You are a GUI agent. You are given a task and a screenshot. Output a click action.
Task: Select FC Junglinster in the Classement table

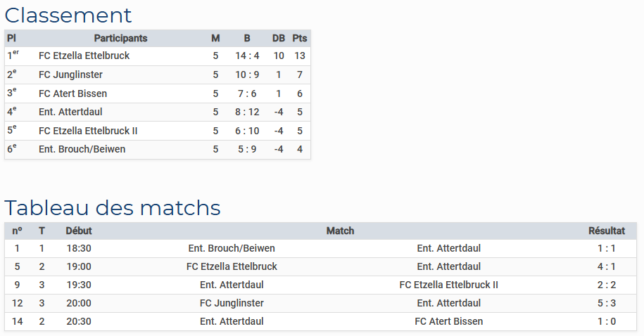[x=70, y=75]
